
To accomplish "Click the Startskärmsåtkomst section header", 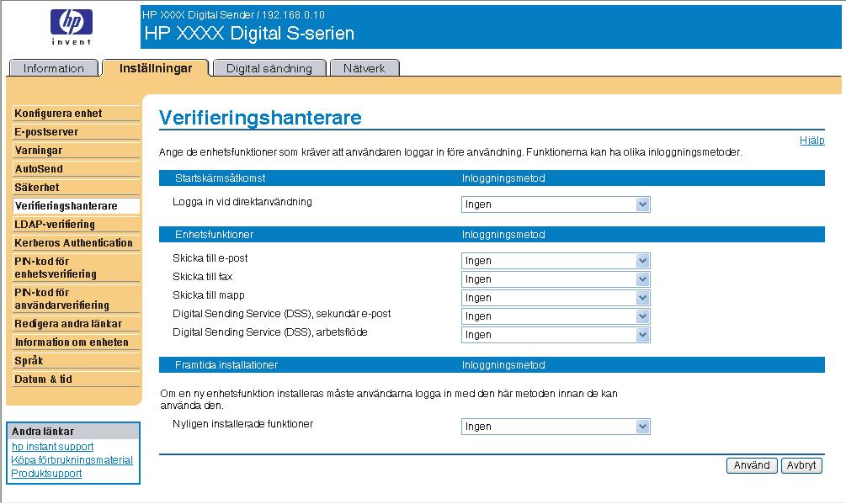I will pyautogui.click(x=221, y=178).
